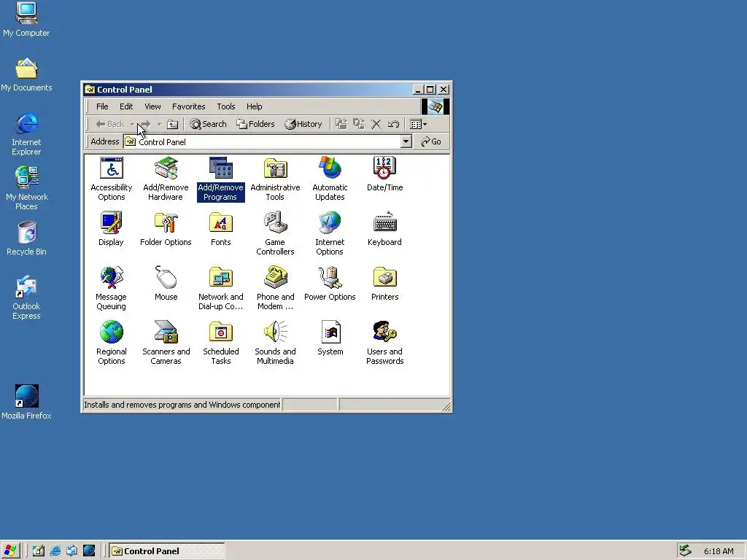The image size is (747, 560).
Task: Open Scanners and Cameras applet
Action: (166, 344)
